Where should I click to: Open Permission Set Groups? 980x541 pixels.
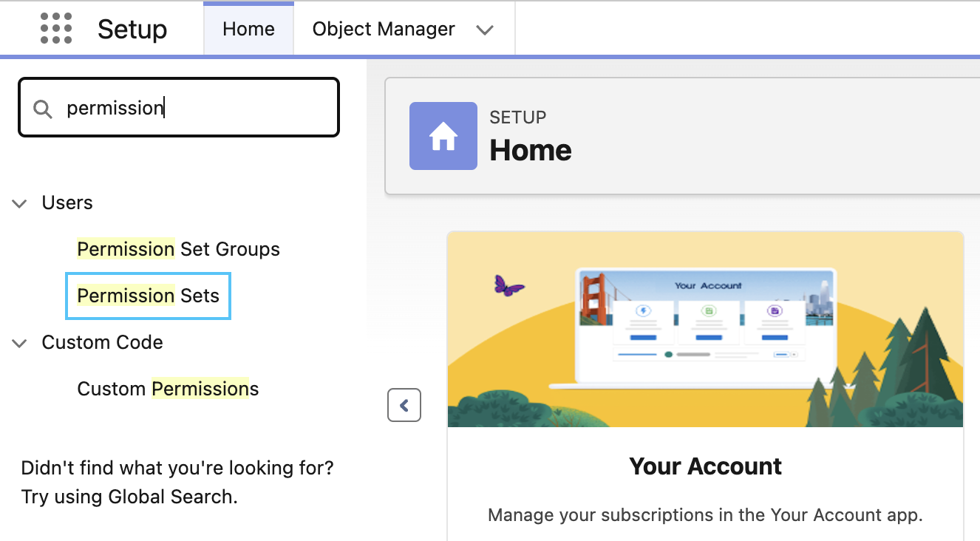[x=178, y=249]
